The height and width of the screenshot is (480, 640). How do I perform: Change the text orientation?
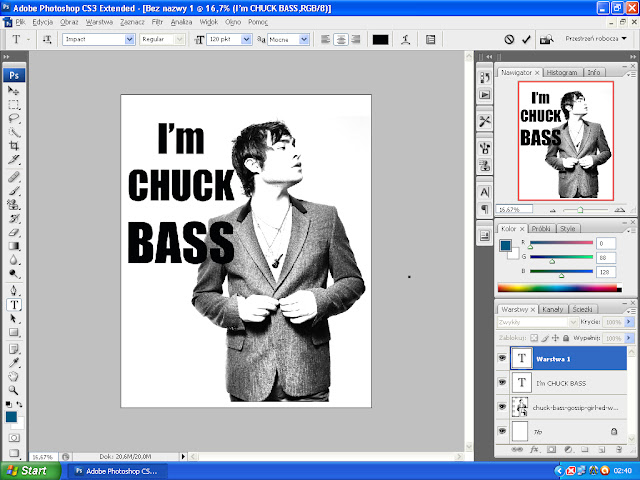pyautogui.click(x=47, y=39)
